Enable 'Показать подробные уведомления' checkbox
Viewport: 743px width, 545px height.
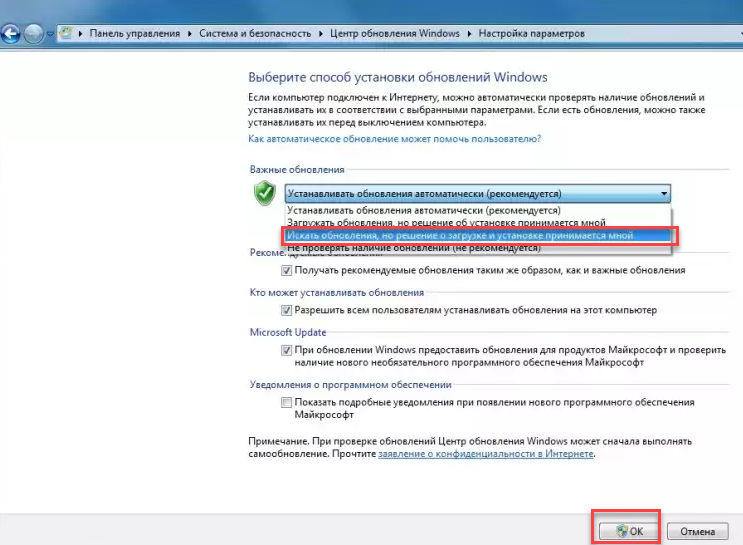(x=287, y=402)
